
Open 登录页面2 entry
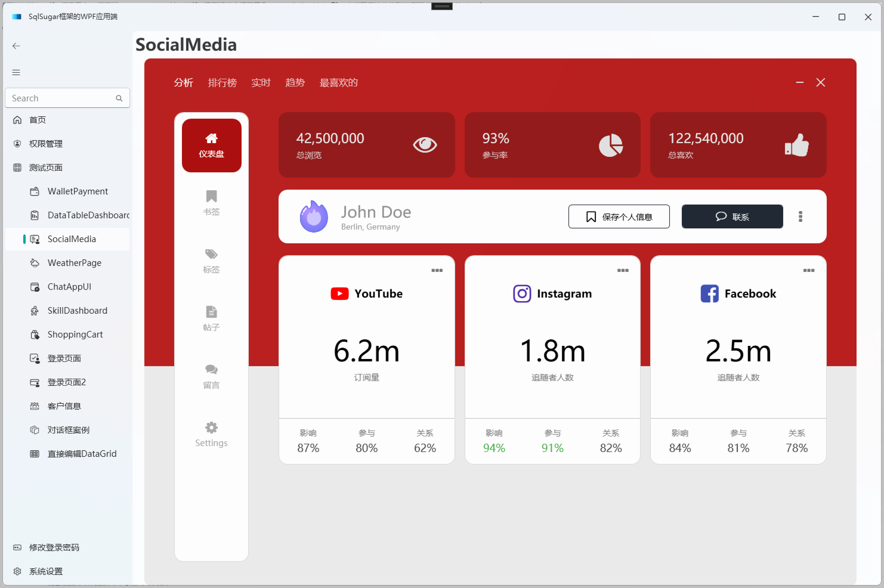[67, 382]
